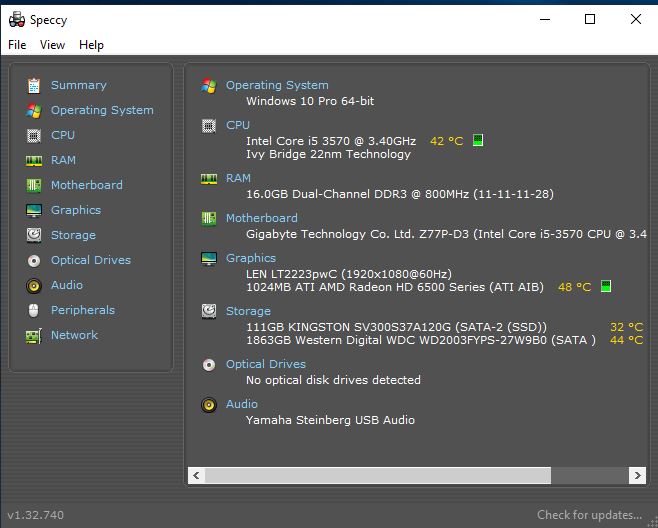Click the CPU heading link in summary
This screenshot has width=658, height=528.
tap(238, 125)
